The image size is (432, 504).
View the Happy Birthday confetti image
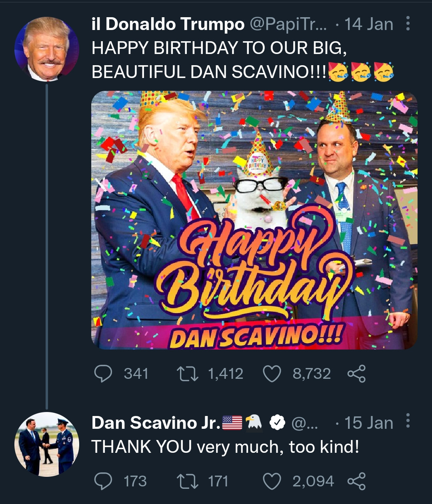[254, 220]
